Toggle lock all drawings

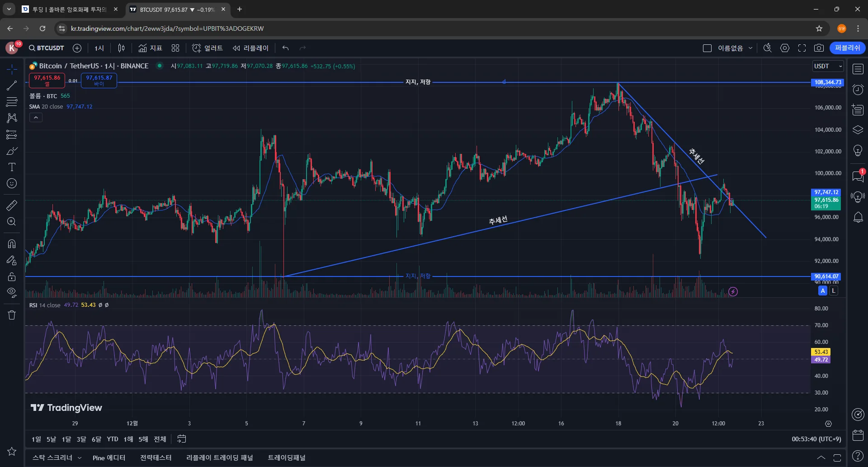pos(12,276)
